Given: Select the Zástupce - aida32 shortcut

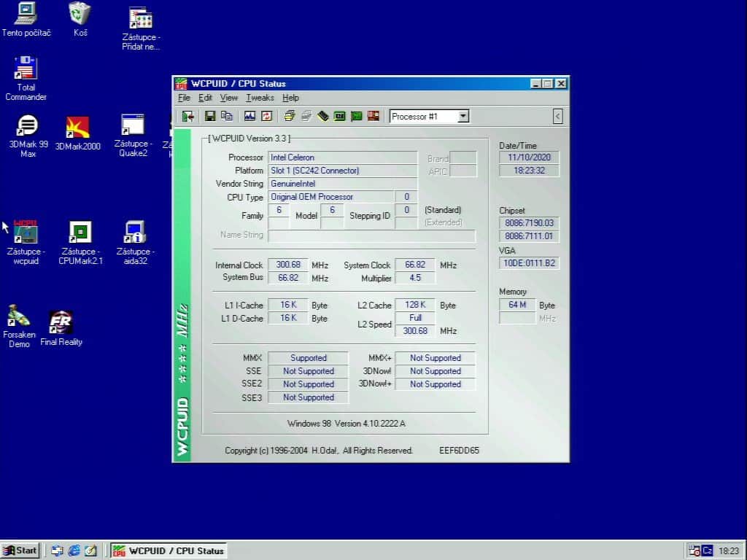Looking at the screenshot, I should pyautogui.click(x=135, y=243).
